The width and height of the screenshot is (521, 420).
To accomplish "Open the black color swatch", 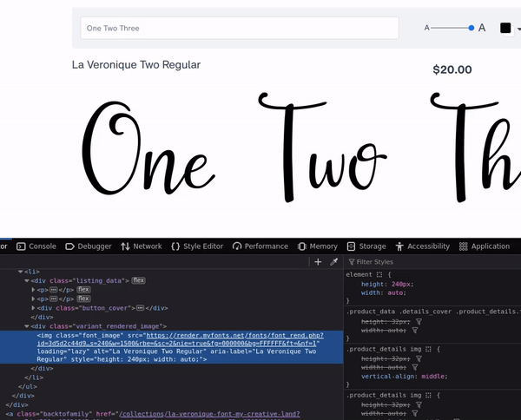I will click(505, 29).
